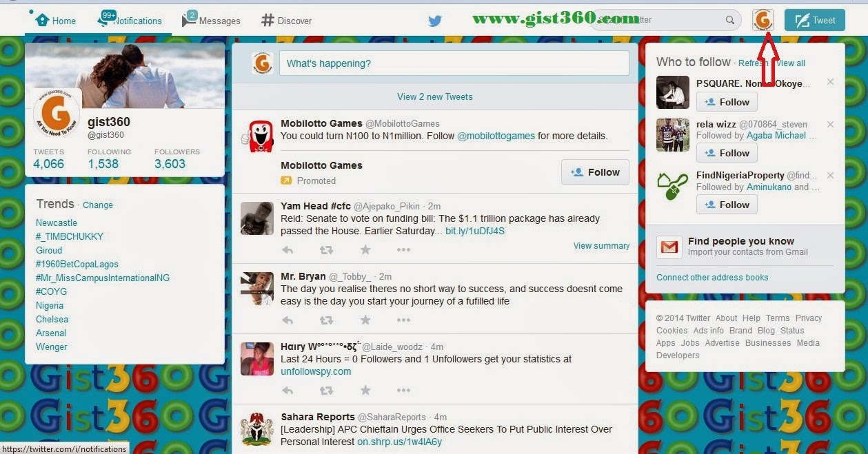Open the Home tab
This screenshot has height=454, width=868.
pyautogui.click(x=55, y=21)
